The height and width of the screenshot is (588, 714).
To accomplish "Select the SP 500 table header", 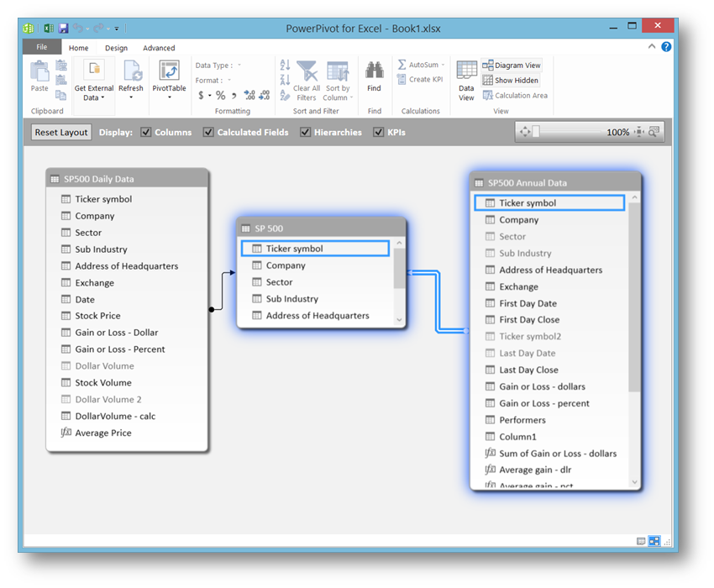I will pos(321,228).
